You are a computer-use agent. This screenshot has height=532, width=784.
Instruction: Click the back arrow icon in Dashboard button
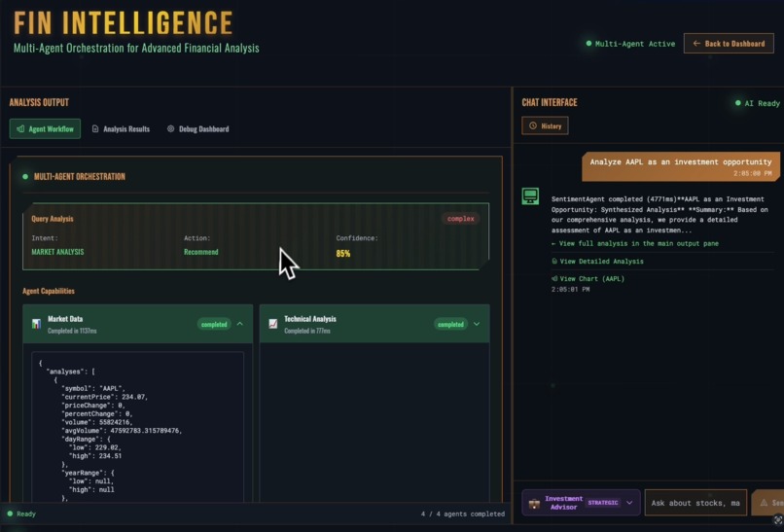pos(696,44)
